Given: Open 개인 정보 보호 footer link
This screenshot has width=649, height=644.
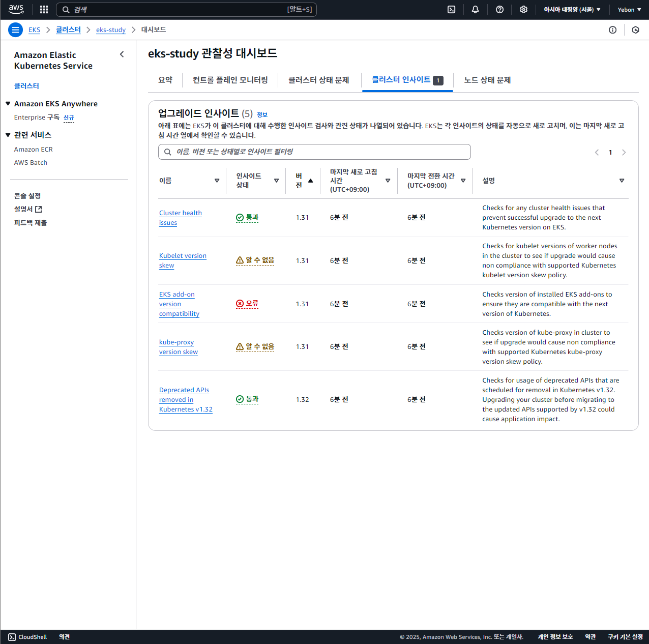Looking at the screenshot, I should pos(555,637).
